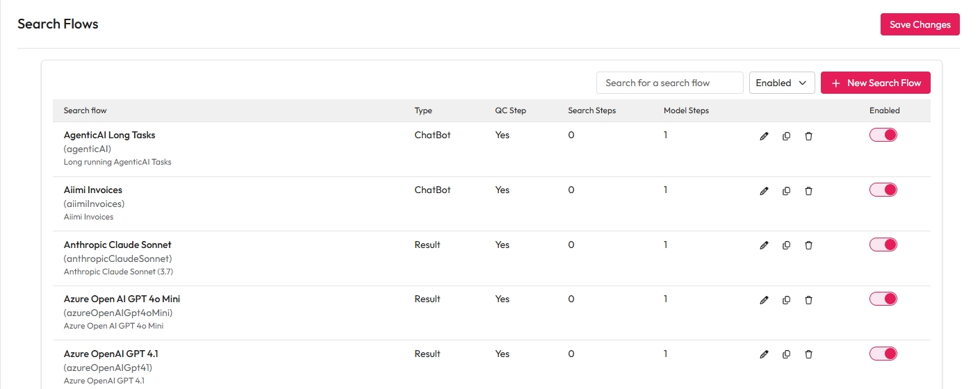
Task: Click the Save Changes button
Action: coord(920,24)
